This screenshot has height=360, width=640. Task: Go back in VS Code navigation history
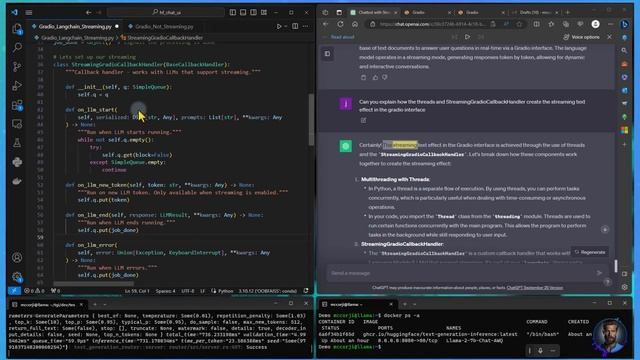(88, 12)
